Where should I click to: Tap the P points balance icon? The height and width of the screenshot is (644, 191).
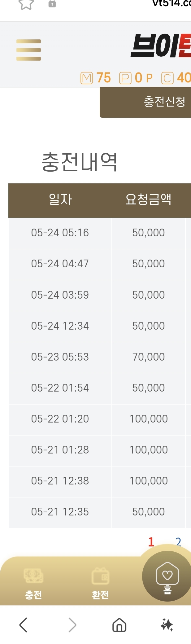point(125,78)
